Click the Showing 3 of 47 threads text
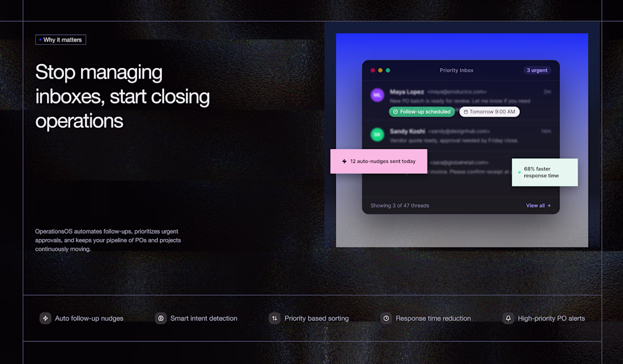The height and width of the screenshot is (364, 623). pyautogui.click(x=400, y=205)
